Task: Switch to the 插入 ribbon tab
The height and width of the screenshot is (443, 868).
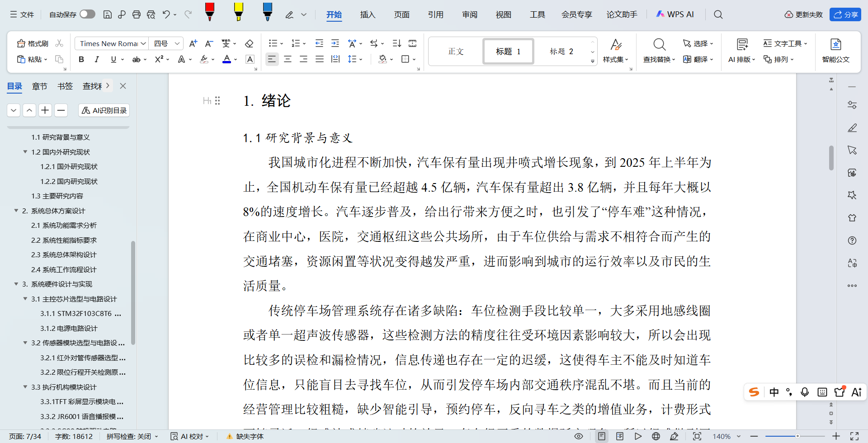Action: pos(368,14)
